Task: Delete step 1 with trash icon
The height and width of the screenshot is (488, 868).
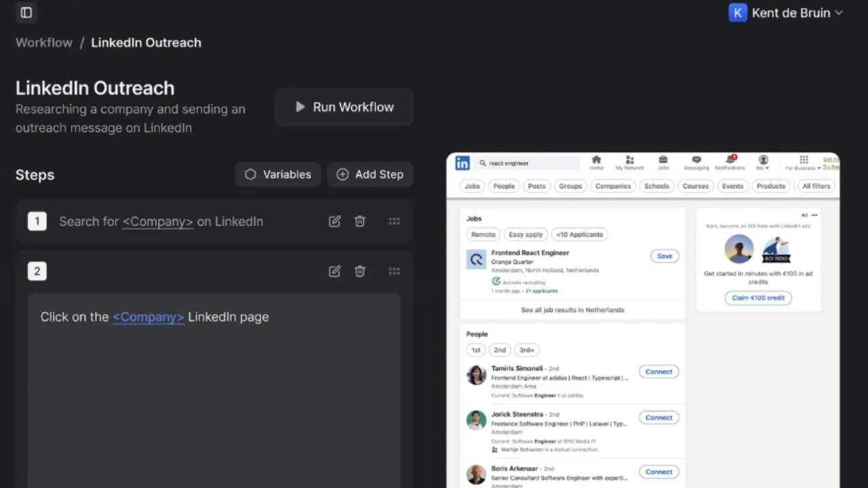Action: 360,222
